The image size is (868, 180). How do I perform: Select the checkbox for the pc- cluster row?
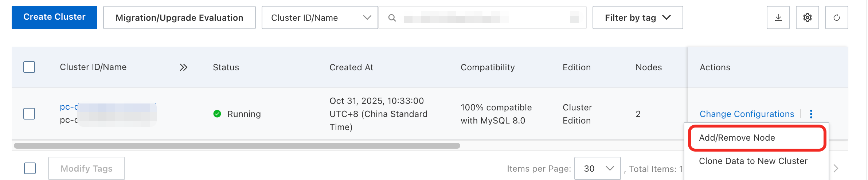(29, 114)
